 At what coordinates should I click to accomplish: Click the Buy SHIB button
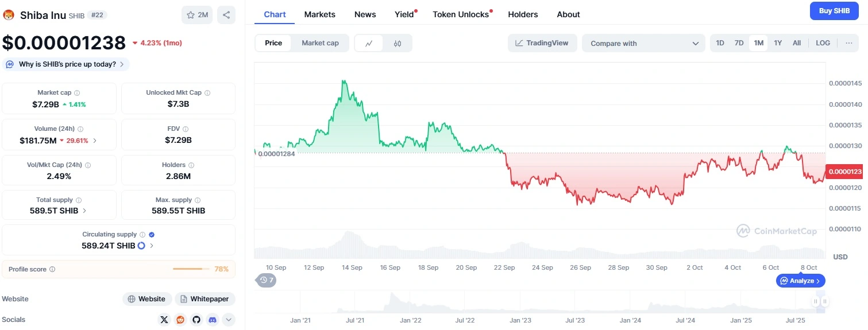[x=834, y=11]
